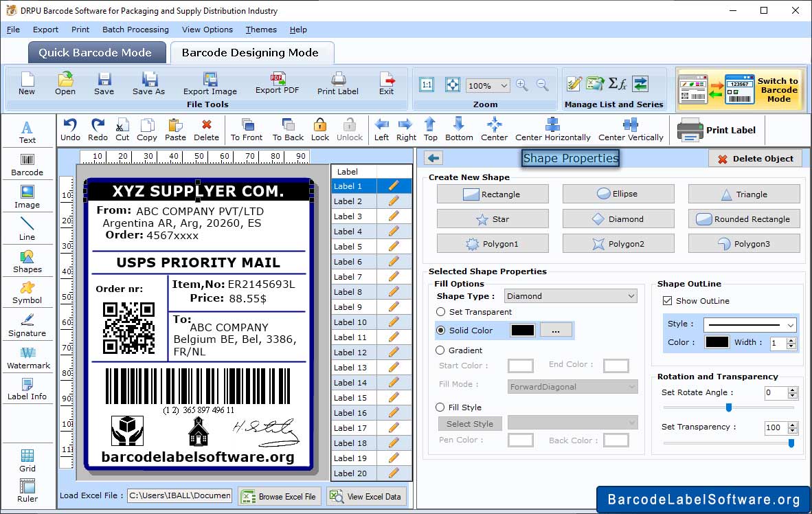Select the Barcode tool in sidebar
Viewport: 812px width, 514px height.
(x=27, y=165)
